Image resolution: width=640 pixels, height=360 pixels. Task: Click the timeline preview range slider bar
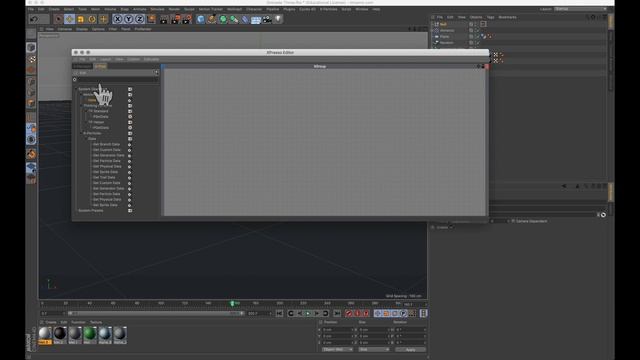[x=156, y=313]
